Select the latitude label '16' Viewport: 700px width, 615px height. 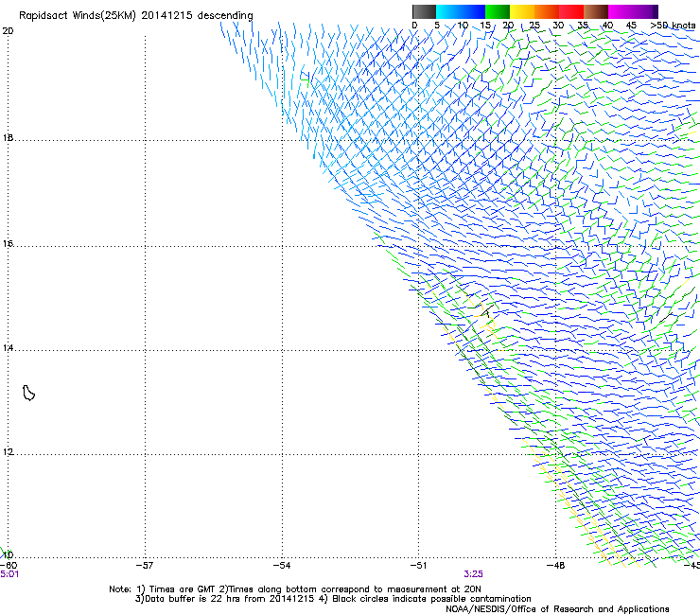(x=8, y=244)
